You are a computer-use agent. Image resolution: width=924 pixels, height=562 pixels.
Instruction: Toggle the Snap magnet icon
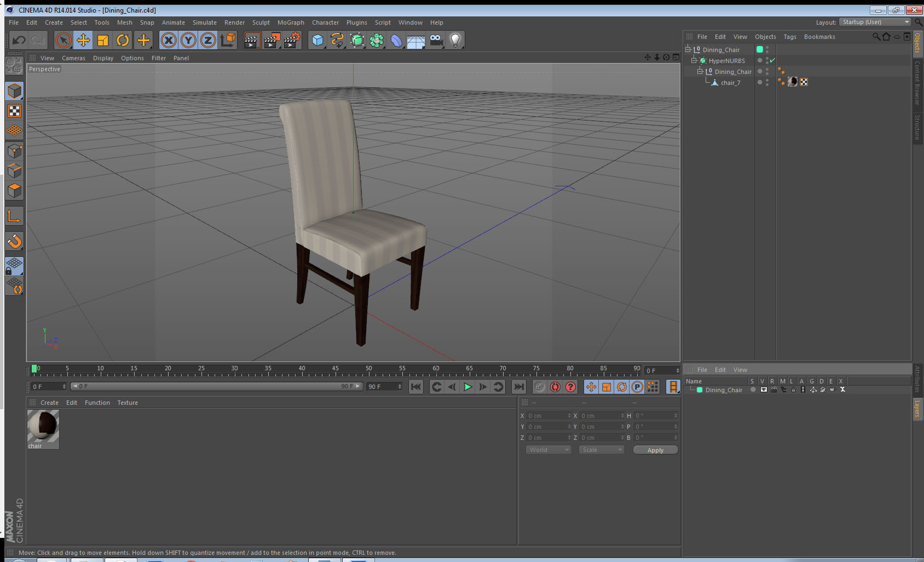point(14,241)
